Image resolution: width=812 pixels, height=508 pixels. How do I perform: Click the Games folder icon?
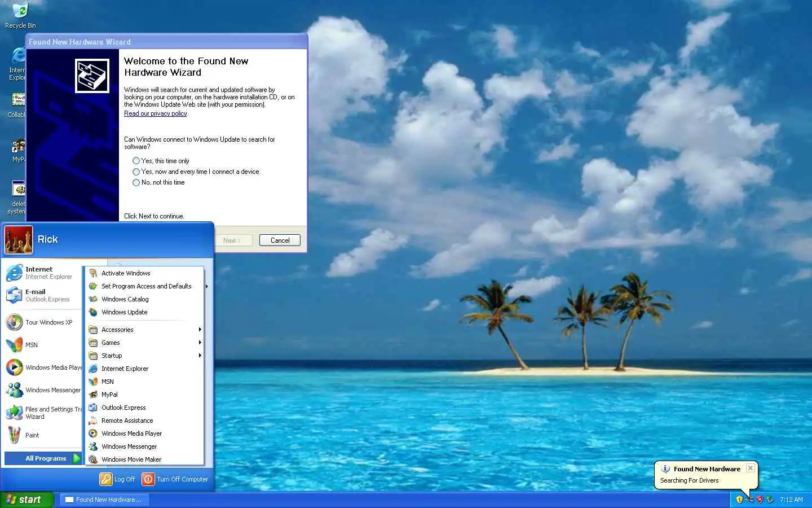click(93, 343)
